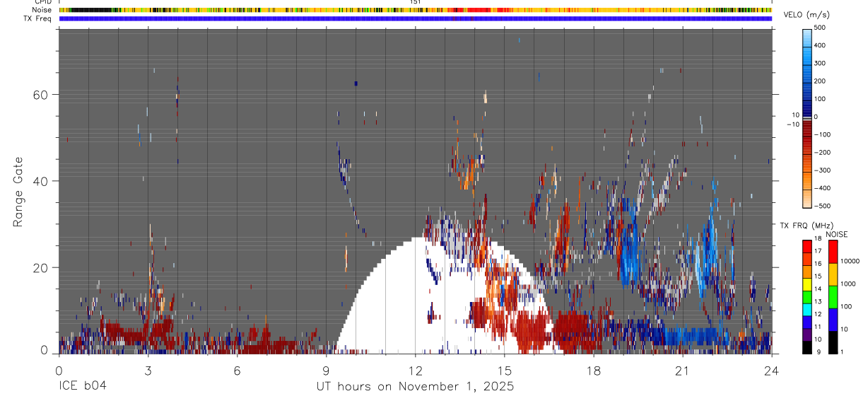Click the UT hour axis tick '18'
This screenshot has width=868, height=401.
pyautogui.click(x=593, y=370)
